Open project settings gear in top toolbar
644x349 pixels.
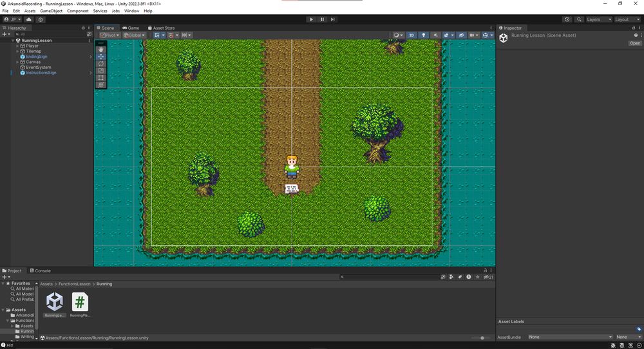pyautogui.click(x=41, y=19)
